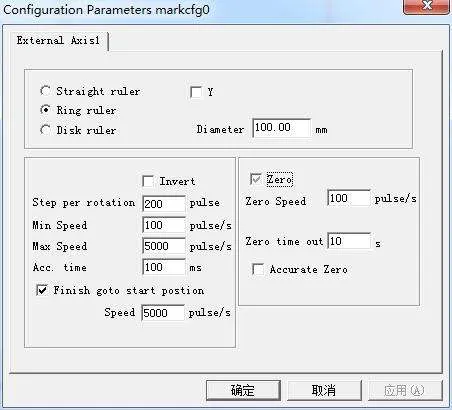Screen dimensions: 452x410
Task: Open the External Axis1 tab
Action: (58, 41)
